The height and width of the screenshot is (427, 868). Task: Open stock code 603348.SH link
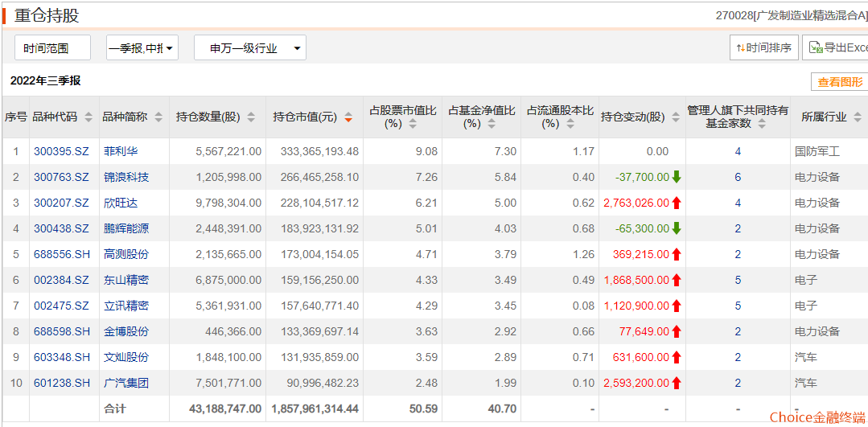[61, 357]
